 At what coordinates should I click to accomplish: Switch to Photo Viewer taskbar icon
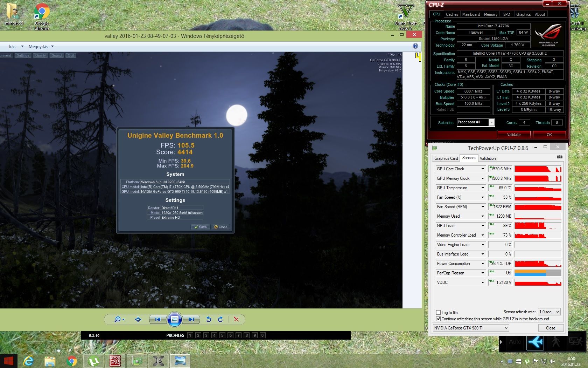pyautogui.click(x=180, y=361)
